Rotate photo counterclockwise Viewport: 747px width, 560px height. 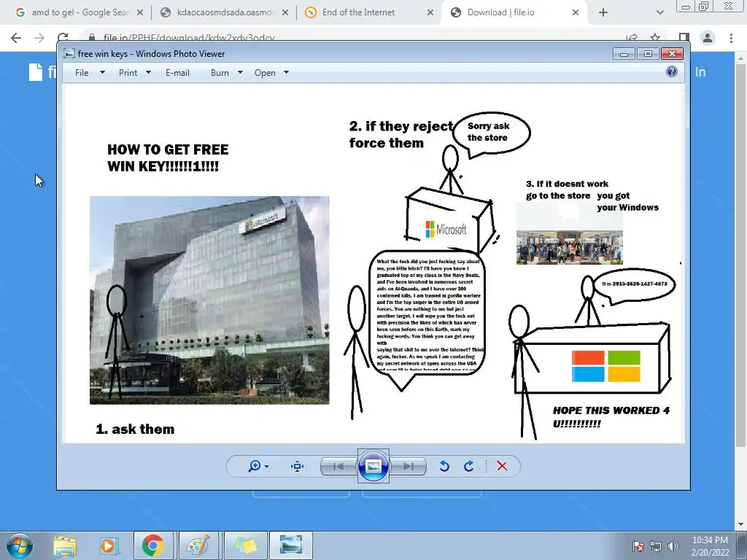[x=444, y=466]
